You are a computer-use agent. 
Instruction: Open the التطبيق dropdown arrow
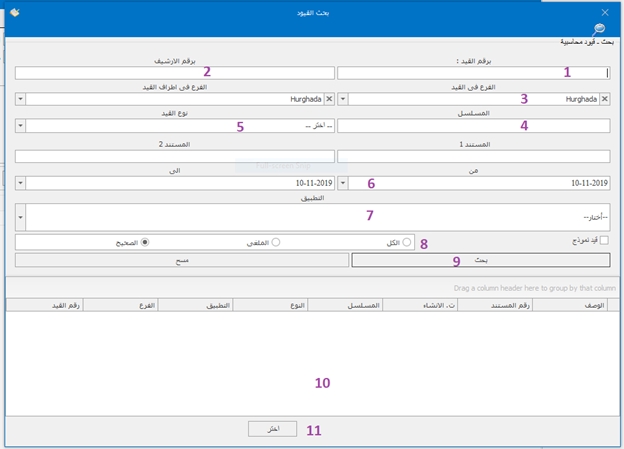(x=21, y=216)
